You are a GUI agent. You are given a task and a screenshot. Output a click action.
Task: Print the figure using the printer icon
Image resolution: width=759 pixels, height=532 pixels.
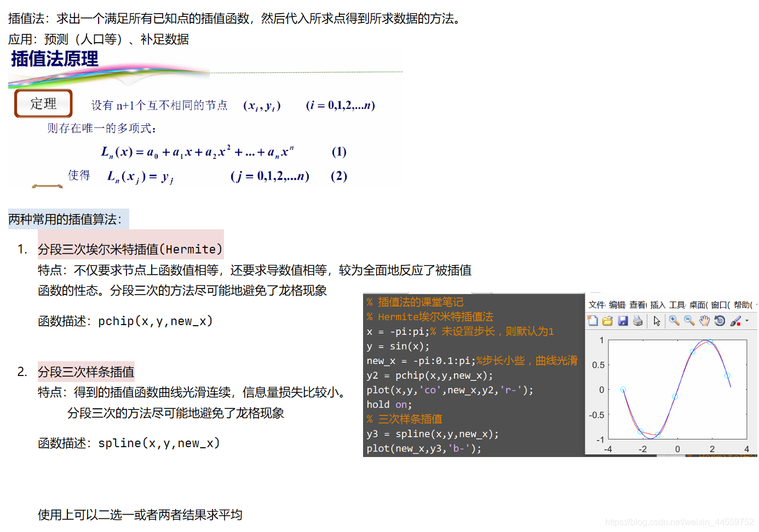click(x=637, y=321)
